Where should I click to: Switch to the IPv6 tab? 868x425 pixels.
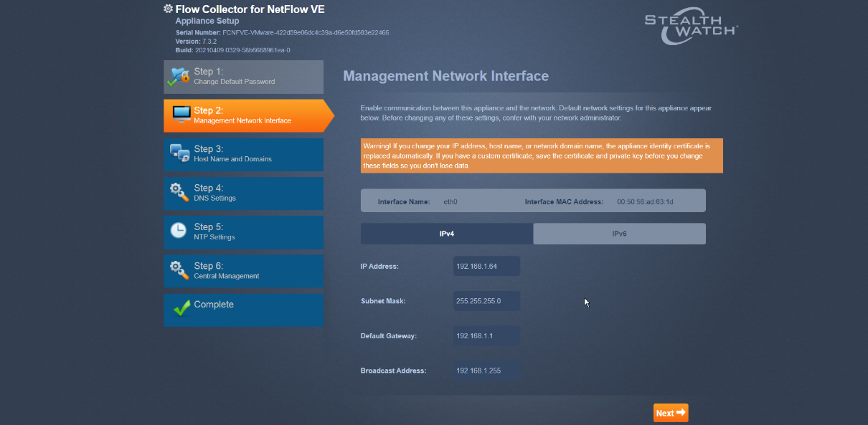point(620,234)
